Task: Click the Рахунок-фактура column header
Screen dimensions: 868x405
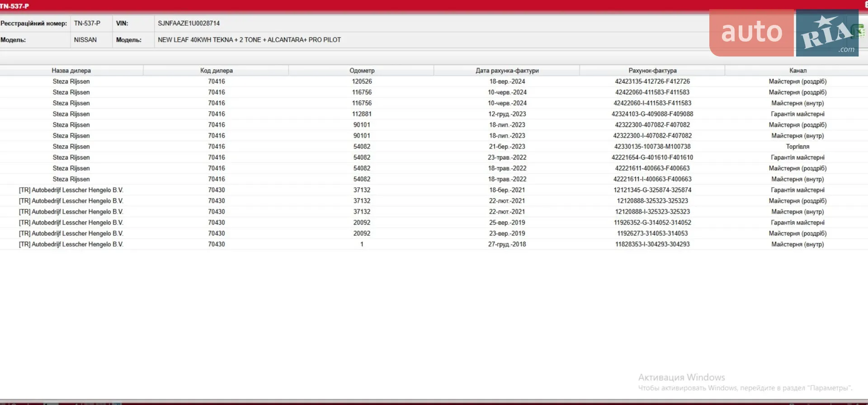Action: [652, 71]
